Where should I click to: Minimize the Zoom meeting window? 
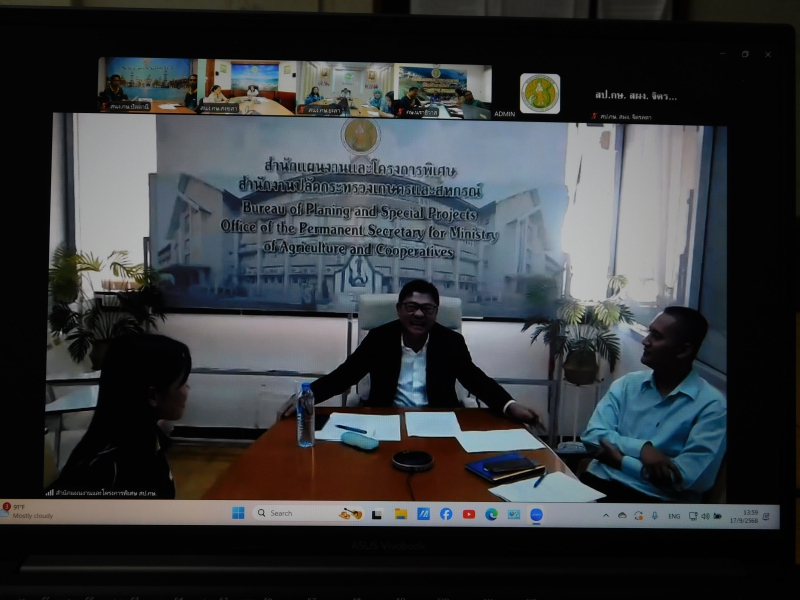(x=722, y=53)
